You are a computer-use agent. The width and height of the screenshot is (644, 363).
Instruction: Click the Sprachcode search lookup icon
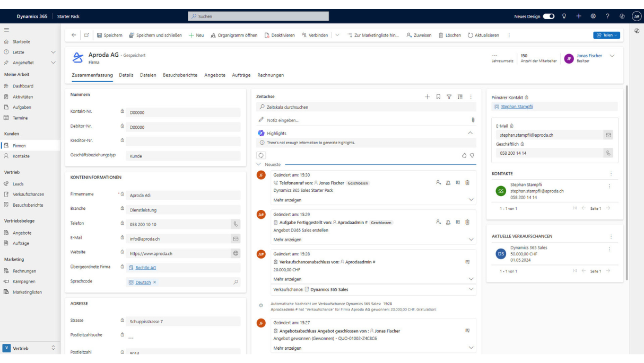(x=236, y=282)
